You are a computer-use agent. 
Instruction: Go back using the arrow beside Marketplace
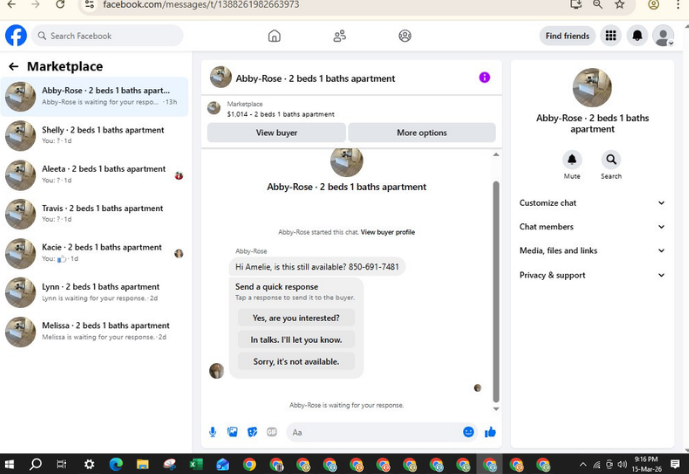14,66
